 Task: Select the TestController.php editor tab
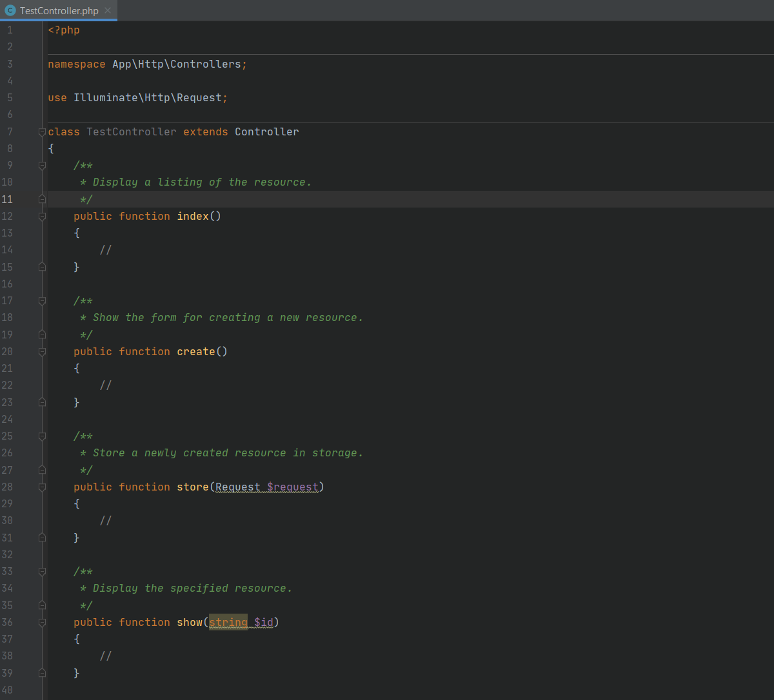59,10
